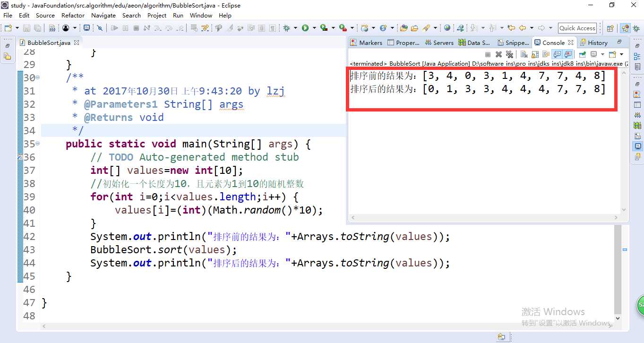The width and height of the screenshot is (644, 343).
Task: Click the Back navigation arrow icon
Action: 523,28
